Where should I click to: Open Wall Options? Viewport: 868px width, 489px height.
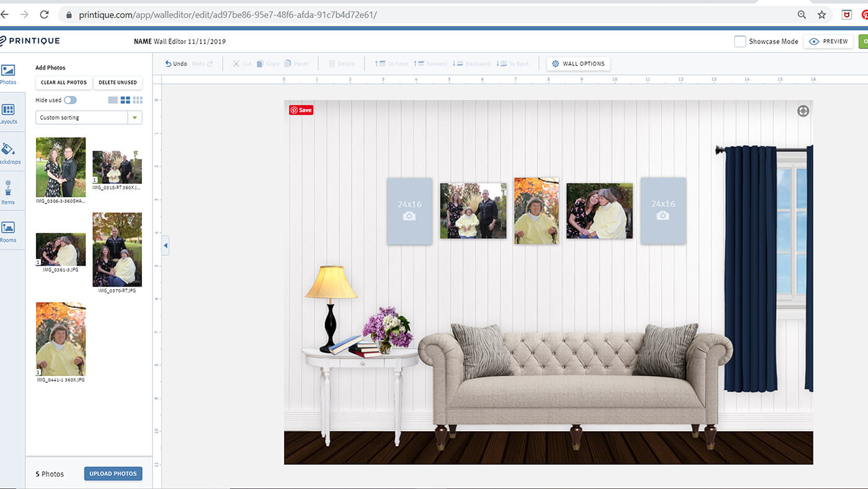(x=577, y=63)
